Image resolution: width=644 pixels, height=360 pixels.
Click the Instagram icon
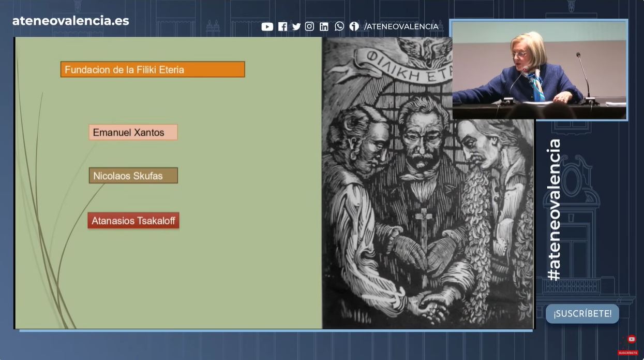(309, 26)
